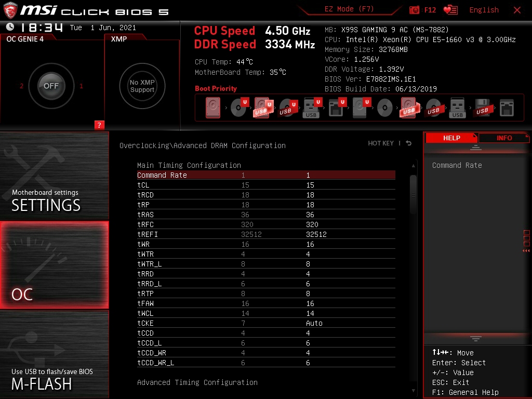Click the timing list scrollbar thumb
Screen dimensions: 532x399
(x=413, y=194)
